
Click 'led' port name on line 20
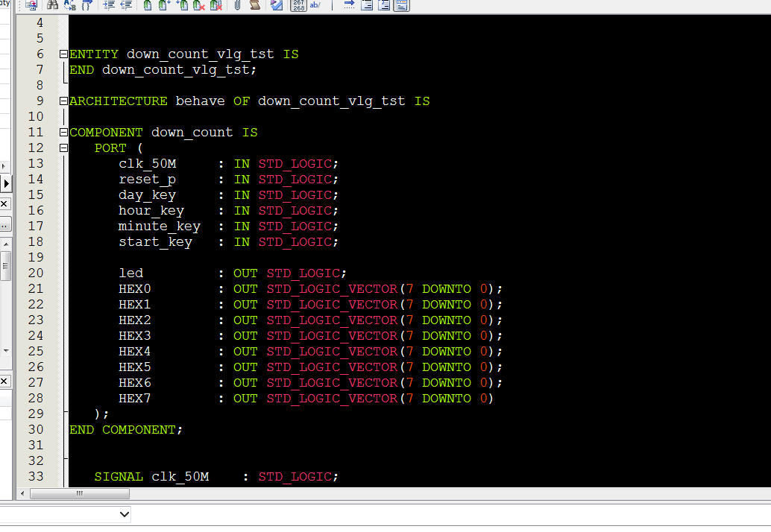[x=130, y=273]
